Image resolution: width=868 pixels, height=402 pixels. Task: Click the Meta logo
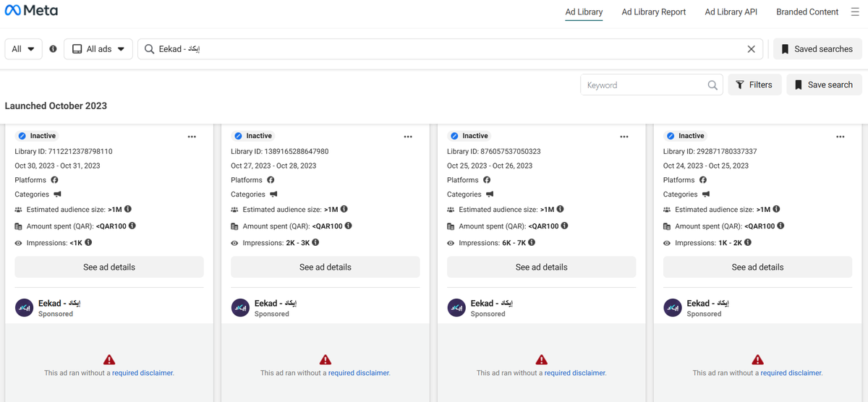(x=31, y=11)
